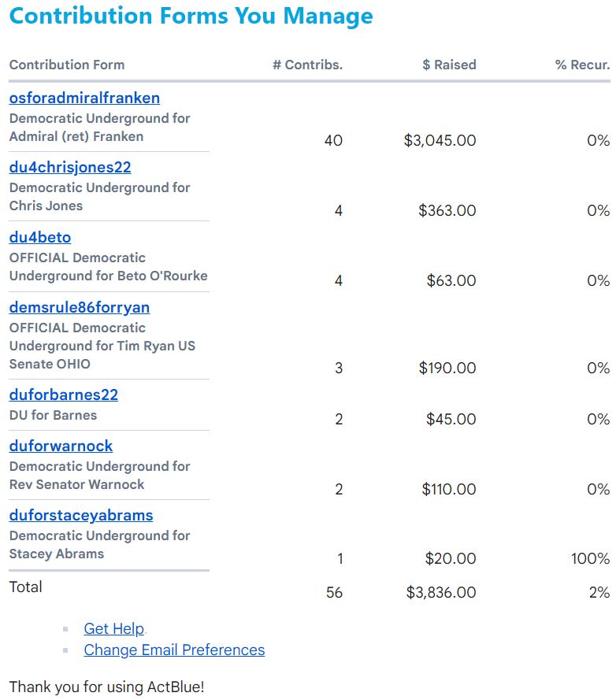Screen dimensions: 616x700
Task: Click the % Recur. column header
Action: (582, 65)
